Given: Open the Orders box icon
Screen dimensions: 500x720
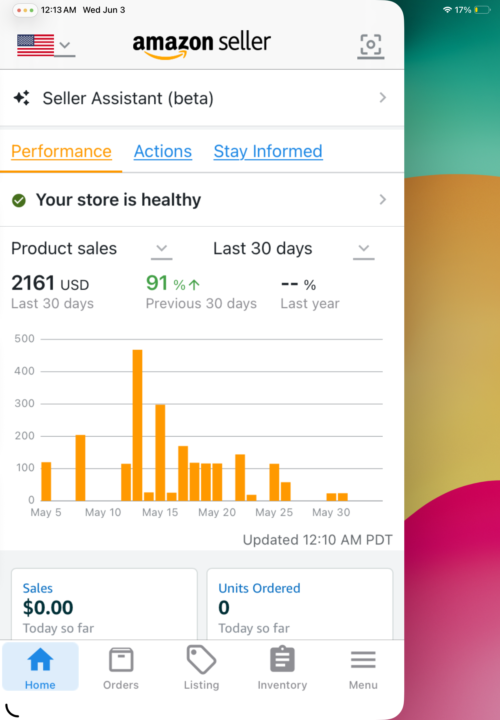Looking at the screenshot, I should [x=121, y=660].
